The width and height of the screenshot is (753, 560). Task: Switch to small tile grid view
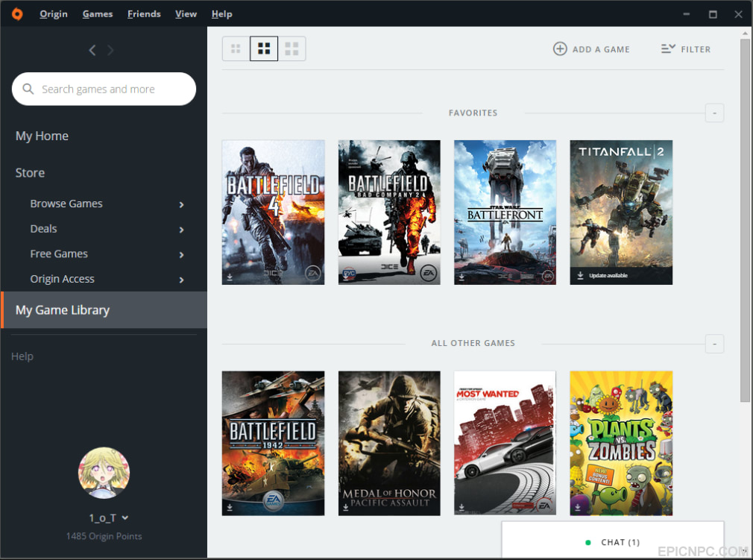[236, 48]
